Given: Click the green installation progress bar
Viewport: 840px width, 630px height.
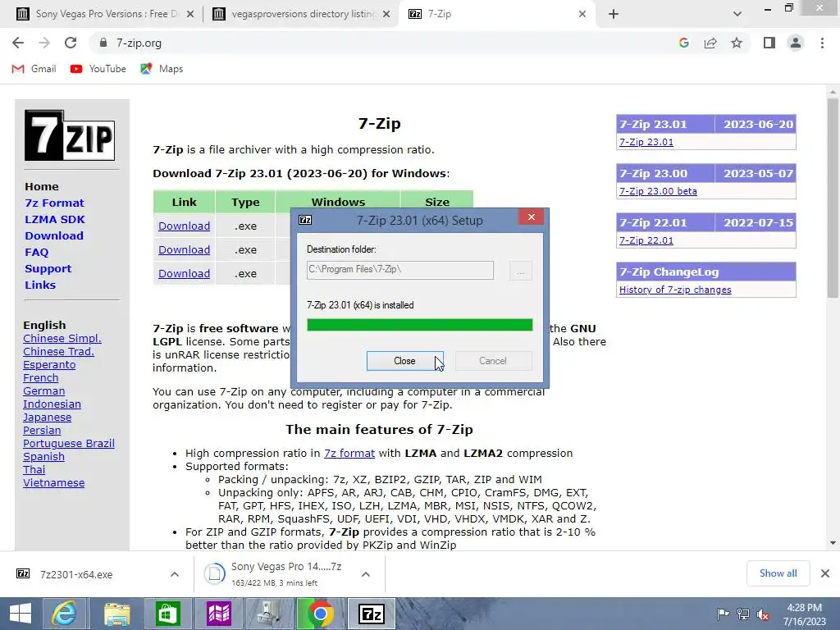Looking at the screenshot, I should click(x=419, y=325).
